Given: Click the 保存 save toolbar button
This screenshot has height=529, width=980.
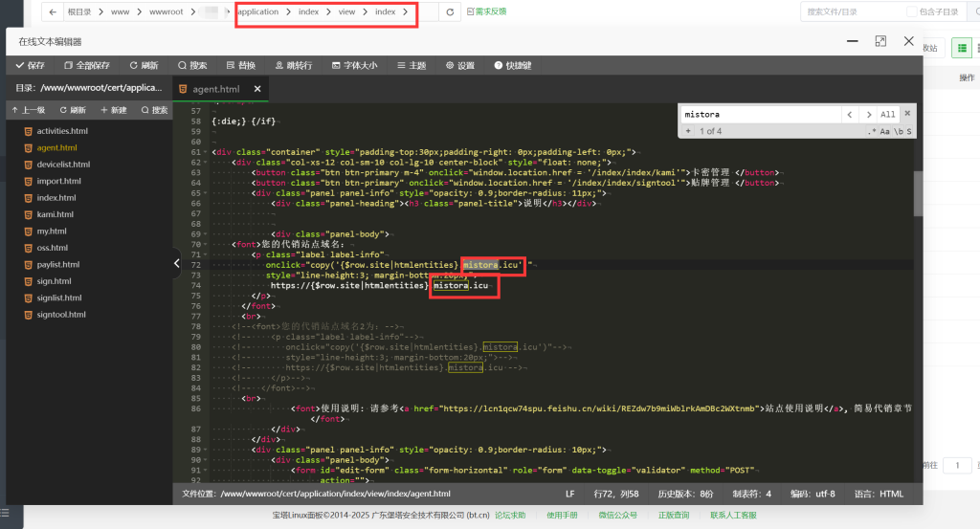Looking at the screenshot, I should pyautogui.click(x=30, y=66).
